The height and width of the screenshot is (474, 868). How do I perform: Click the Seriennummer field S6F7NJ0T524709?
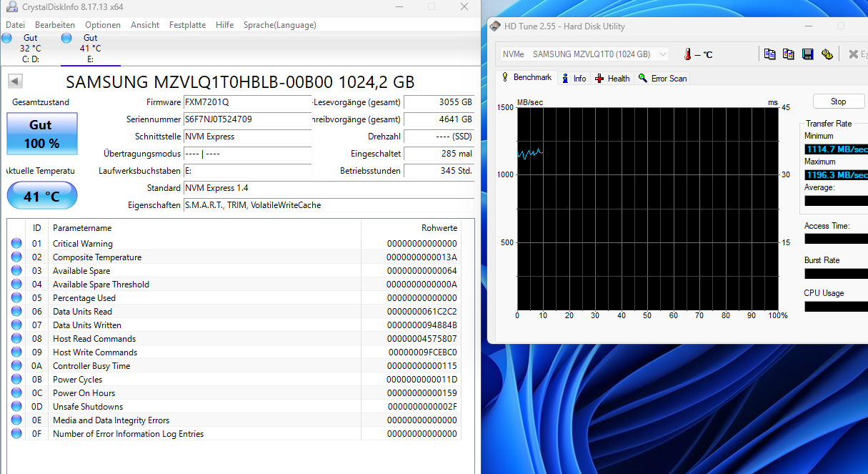247,119
